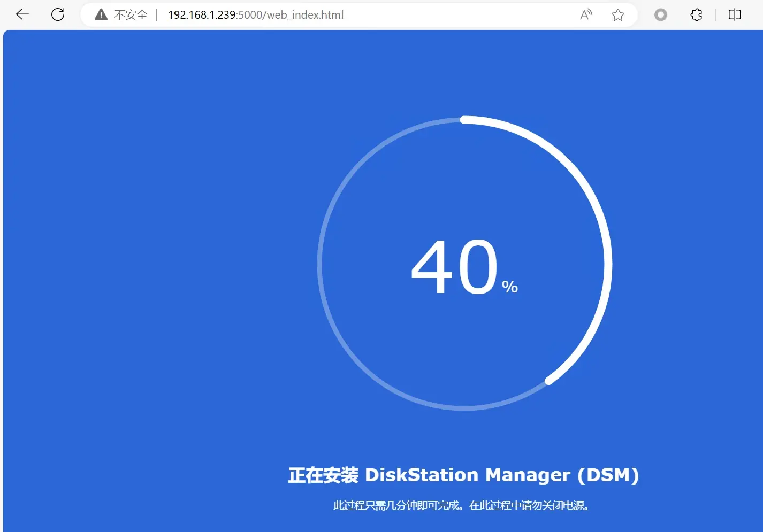
Task: Click the gray circle extension icon
Action: click(661, 15)
